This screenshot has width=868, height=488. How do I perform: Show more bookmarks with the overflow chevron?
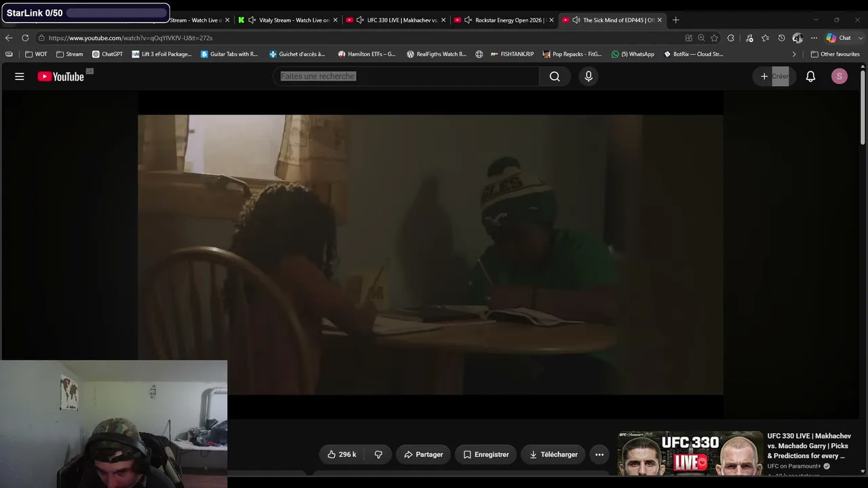coord(794,54)
